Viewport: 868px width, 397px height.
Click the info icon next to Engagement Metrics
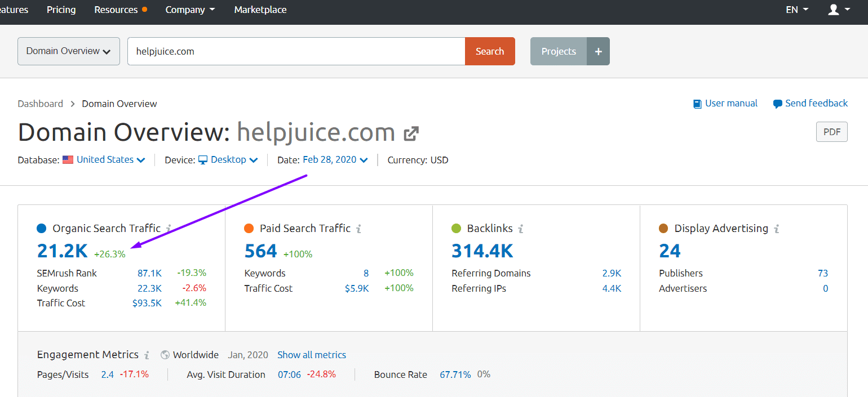pos(147,355)
